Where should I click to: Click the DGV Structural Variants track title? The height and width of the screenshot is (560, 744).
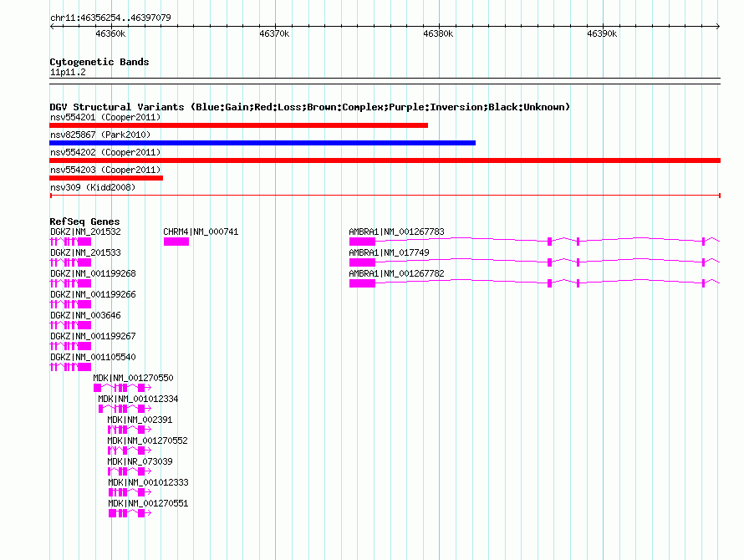tap(309, 107)
